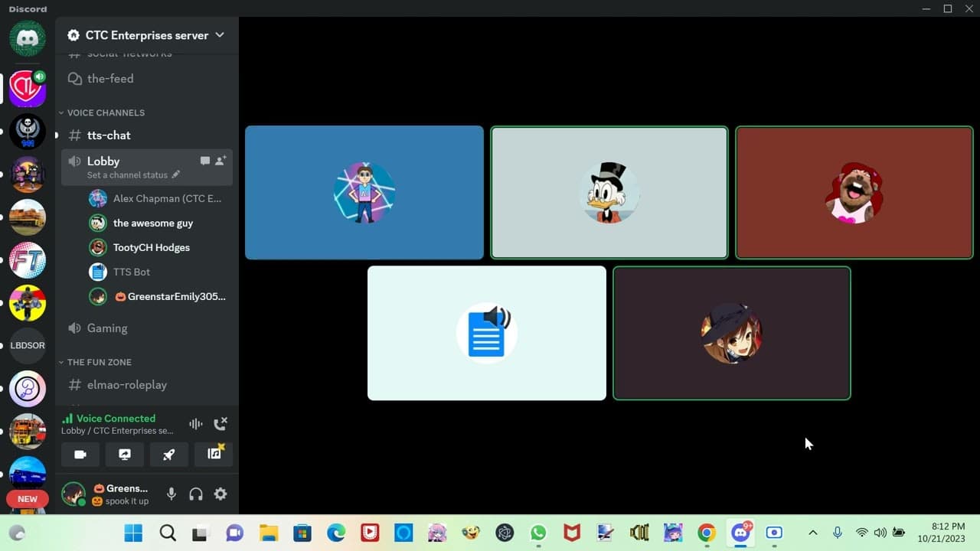
Task: Open the yellow and red character server icon
Action: pos(28,303)
